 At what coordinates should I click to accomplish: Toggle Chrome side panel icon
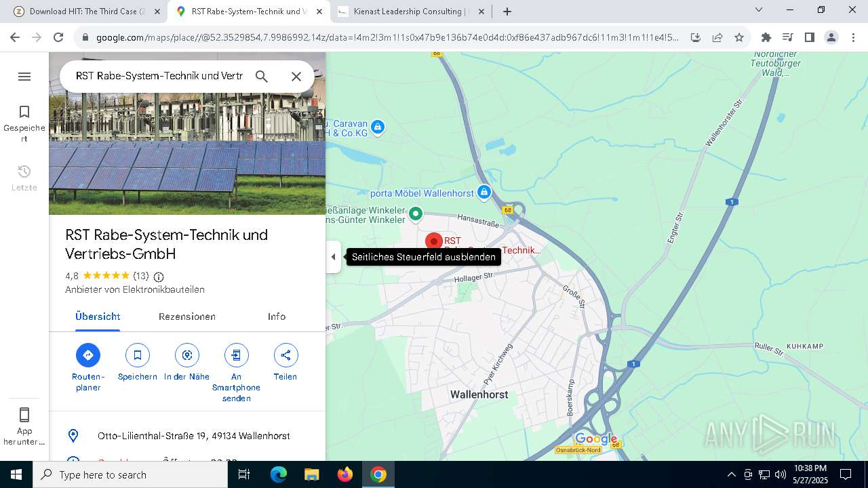810,37
